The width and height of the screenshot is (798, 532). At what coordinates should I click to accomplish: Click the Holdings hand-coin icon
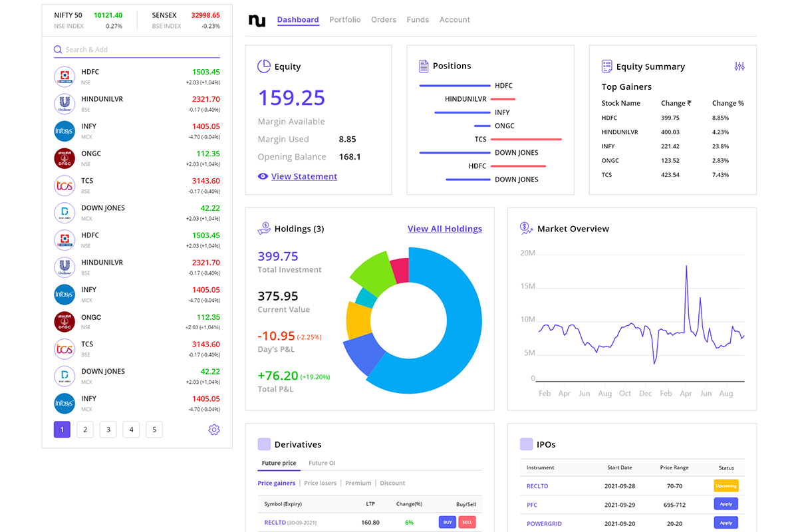tap(264, 228)
